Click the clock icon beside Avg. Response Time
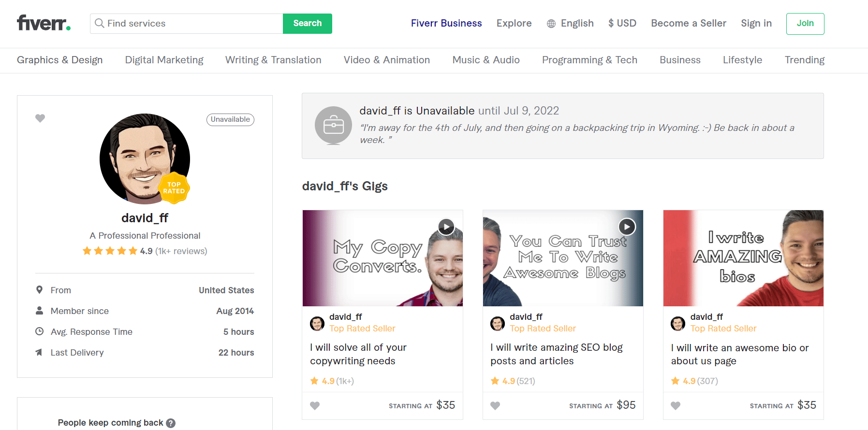This screenshot has height=430, width=868. [40, 331]
